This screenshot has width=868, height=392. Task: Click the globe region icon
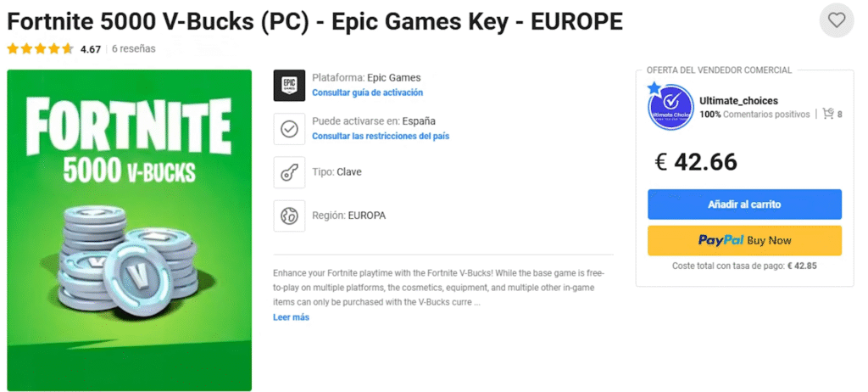pos(289,216)
